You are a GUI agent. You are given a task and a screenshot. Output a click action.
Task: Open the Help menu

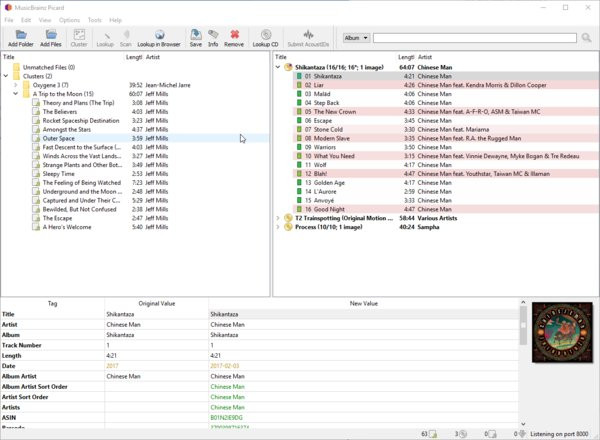click(x=115, y=20)
